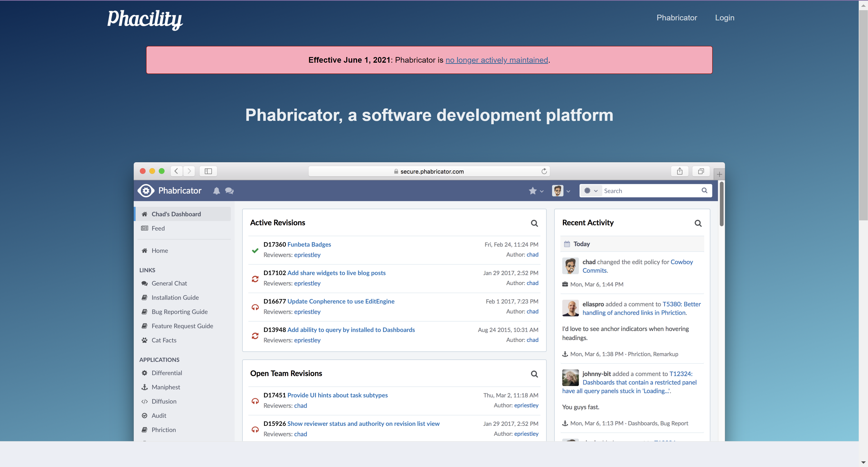Click the page's vertical scrollbar thumb
The image size is (868, 467).
coord(863,115)
